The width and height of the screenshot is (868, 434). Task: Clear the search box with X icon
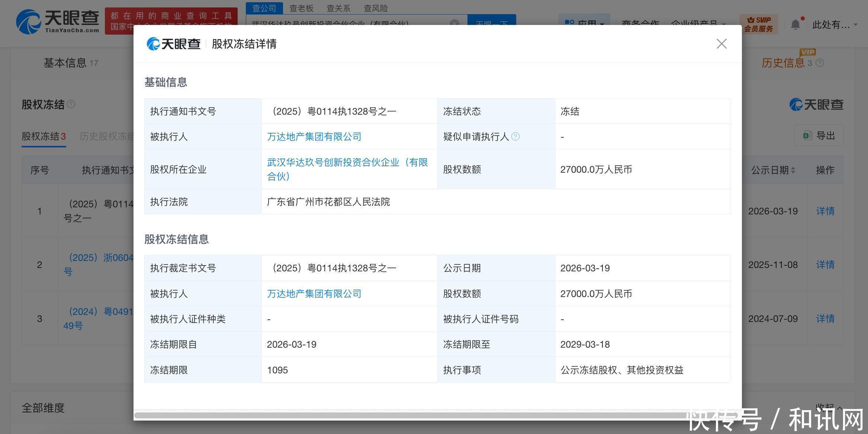coord(454,23)
